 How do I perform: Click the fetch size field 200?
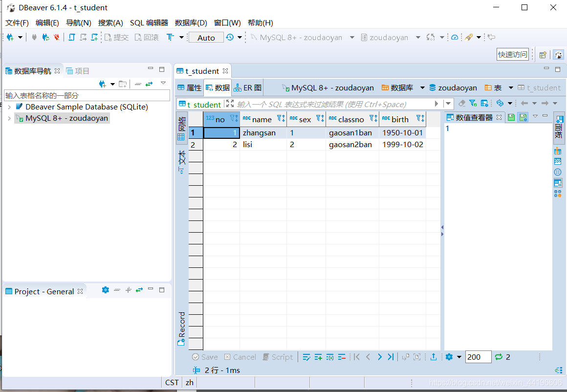tap(478, 357)
